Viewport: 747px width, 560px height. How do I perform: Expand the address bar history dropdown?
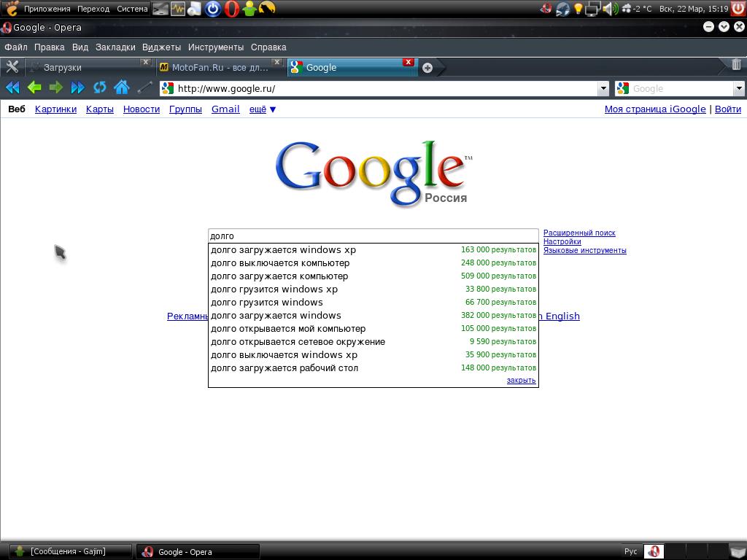tap(603, 88)
